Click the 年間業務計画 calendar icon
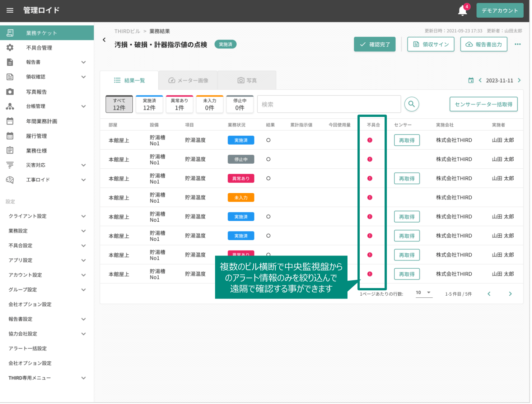532x404 pixels. coord(10,121)
